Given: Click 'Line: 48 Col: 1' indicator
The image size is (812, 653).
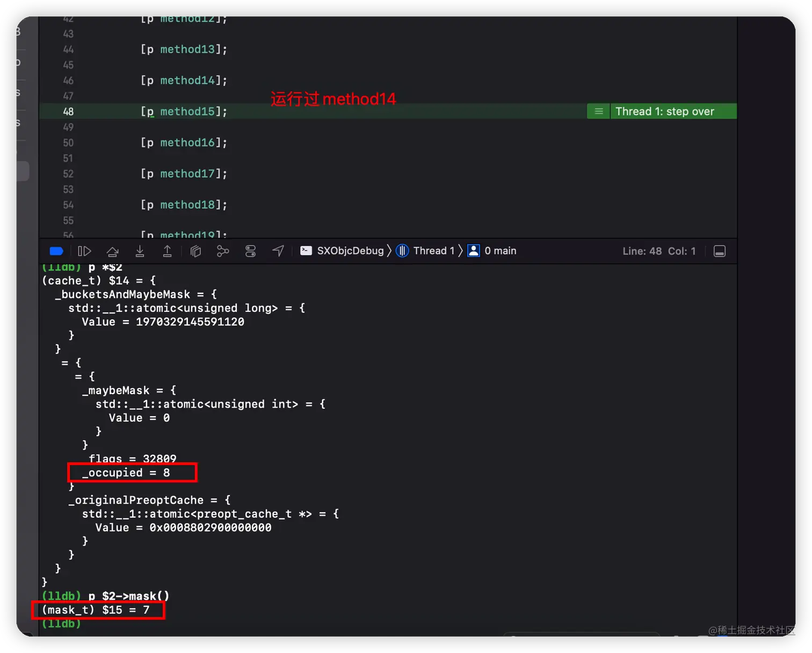Looking at the screenshot, I should 659,251.
